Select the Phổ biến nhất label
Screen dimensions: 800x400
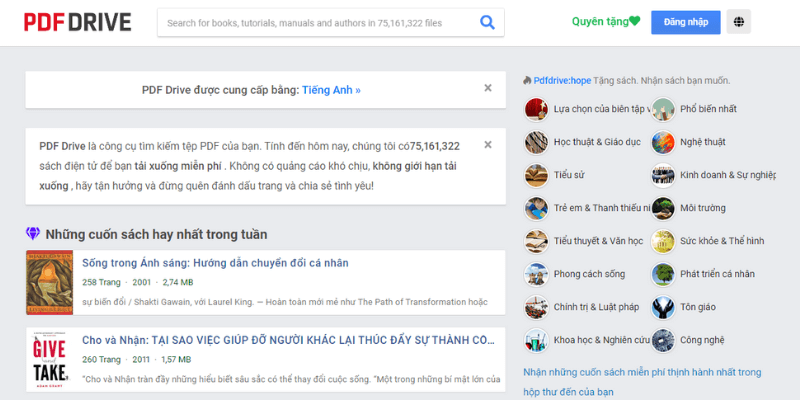point(708,109)
